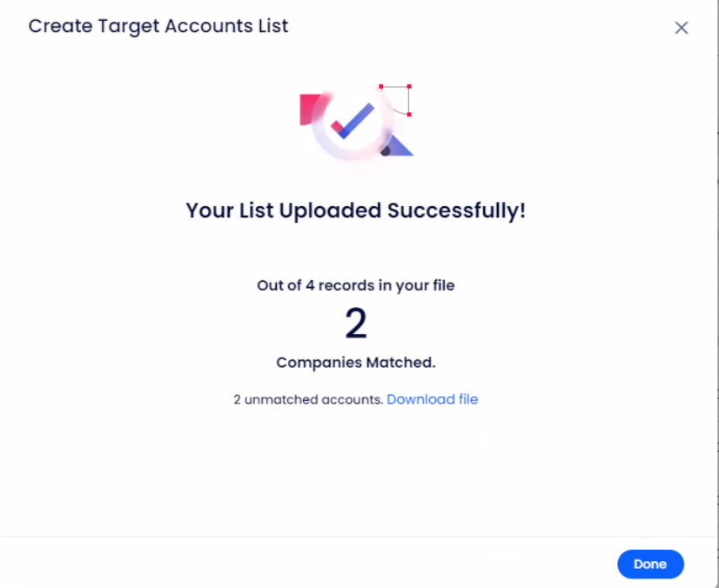Click the large matched count number 2
Screen dimensions: 719x588
356,322
